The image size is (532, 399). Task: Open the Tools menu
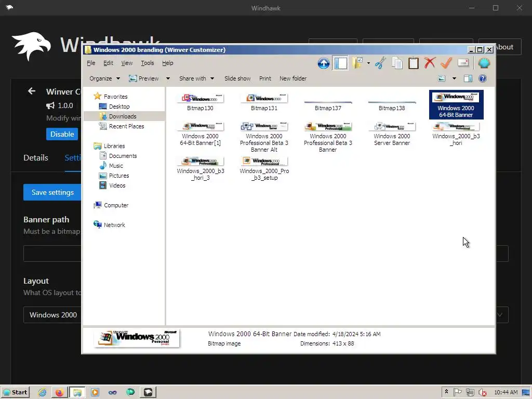click(147, 63)
